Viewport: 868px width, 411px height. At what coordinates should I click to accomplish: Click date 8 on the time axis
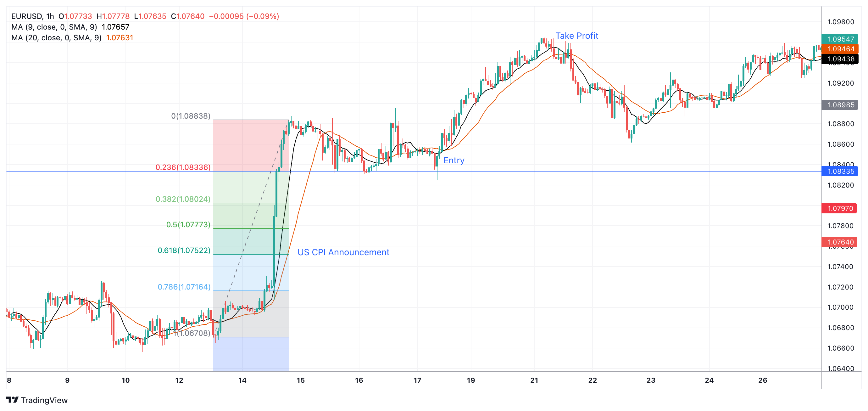point(9,380)
